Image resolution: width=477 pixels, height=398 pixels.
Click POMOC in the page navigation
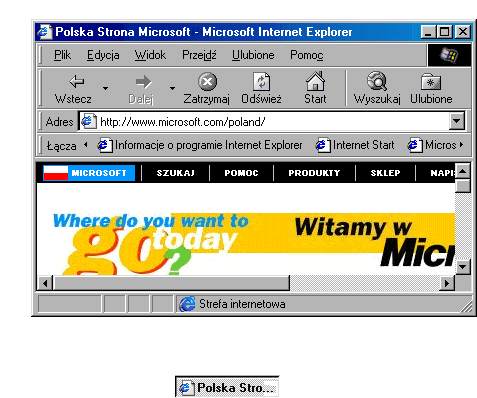[x=241, y=173]
